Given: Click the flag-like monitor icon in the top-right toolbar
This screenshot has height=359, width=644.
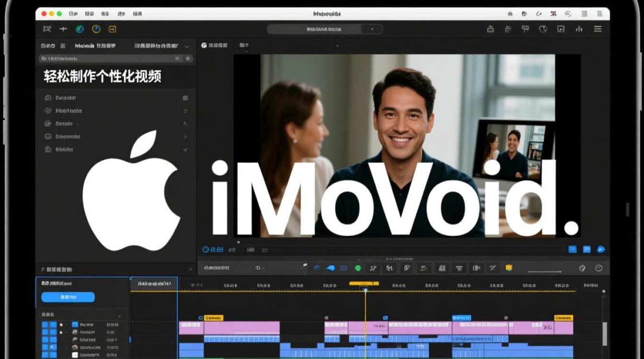Looking at the screenshot, I should (526, 29).
